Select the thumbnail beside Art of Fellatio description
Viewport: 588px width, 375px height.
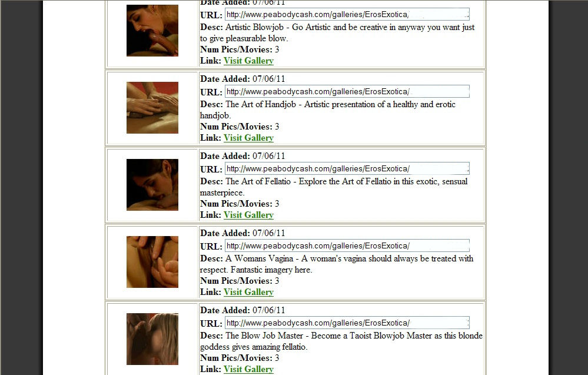(x=152, y=185)
